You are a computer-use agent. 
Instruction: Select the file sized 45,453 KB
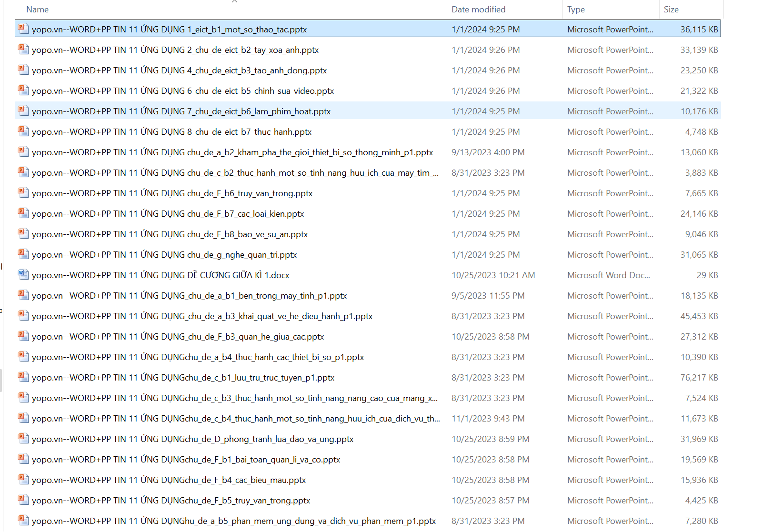click(x=202, y=316)
